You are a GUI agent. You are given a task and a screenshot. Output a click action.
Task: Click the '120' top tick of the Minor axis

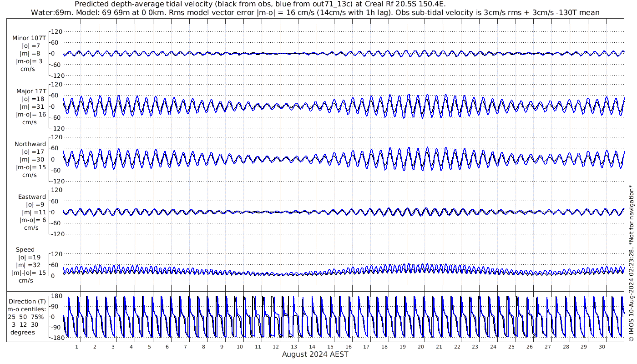(56, 31)
